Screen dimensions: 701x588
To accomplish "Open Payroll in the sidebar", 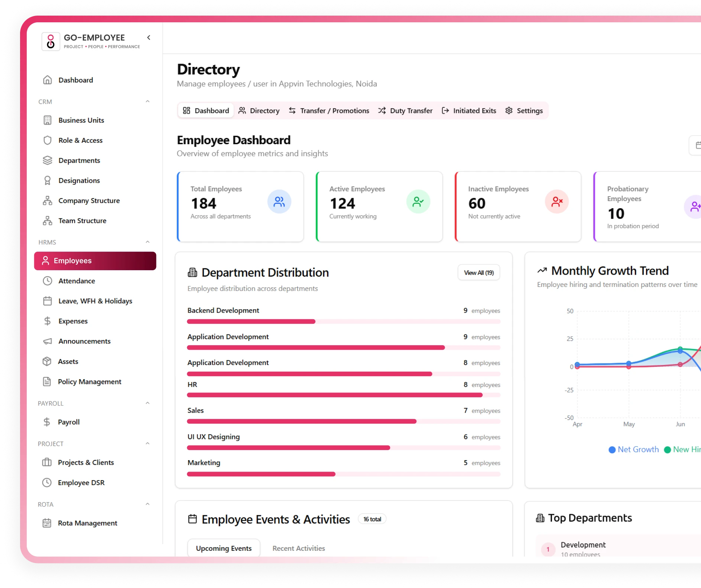I will (x=69, y=422).
